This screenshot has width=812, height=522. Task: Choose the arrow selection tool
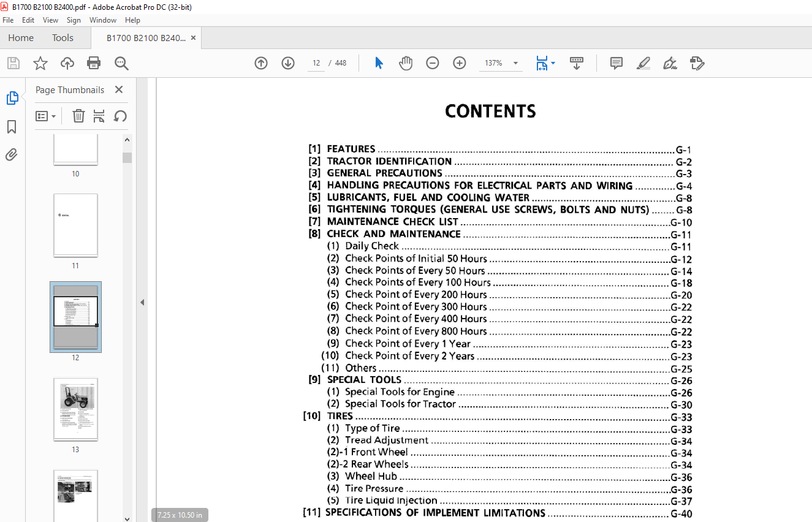[x=379, y=63]
